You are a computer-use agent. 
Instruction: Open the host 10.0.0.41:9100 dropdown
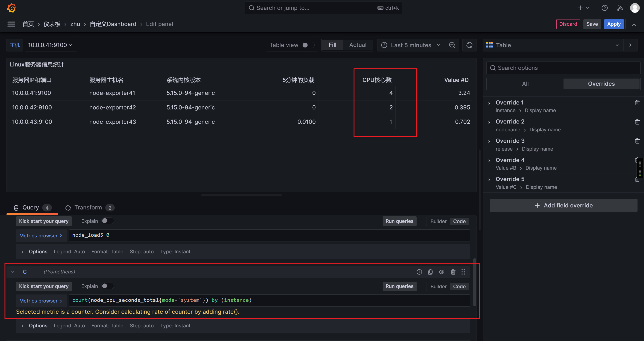51,45
